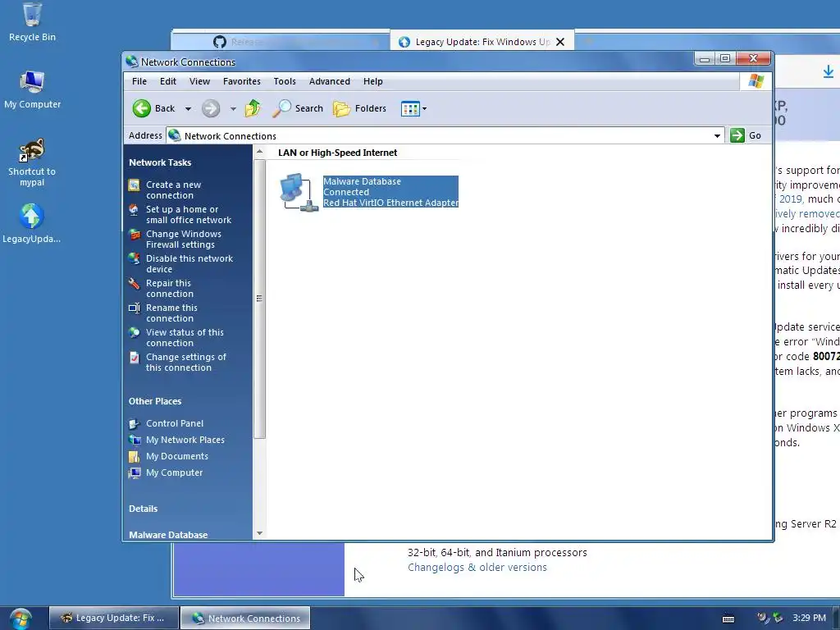
Task: Open the Back history dropdown arrow
Action: click(x=188, y=109)
